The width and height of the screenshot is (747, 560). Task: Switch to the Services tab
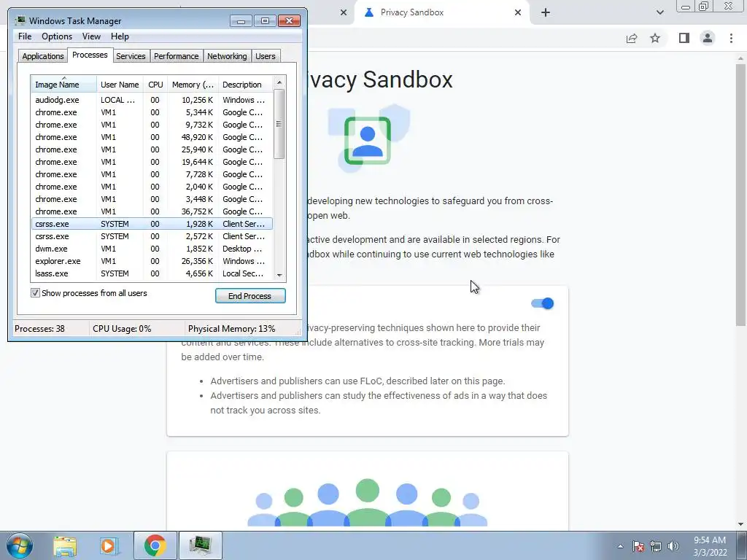point(131,56)
